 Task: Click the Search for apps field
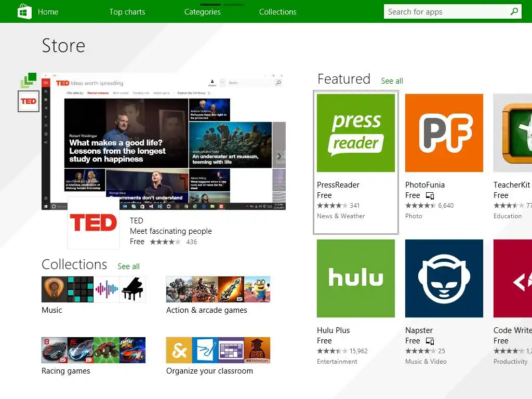tap(453, 11)
